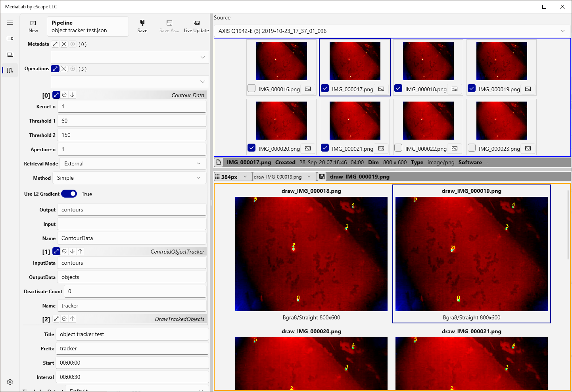Click the save icon next to draw_IMG_000019.png
The height and width of the screenshot is (392, 572).
coord(322,176)
